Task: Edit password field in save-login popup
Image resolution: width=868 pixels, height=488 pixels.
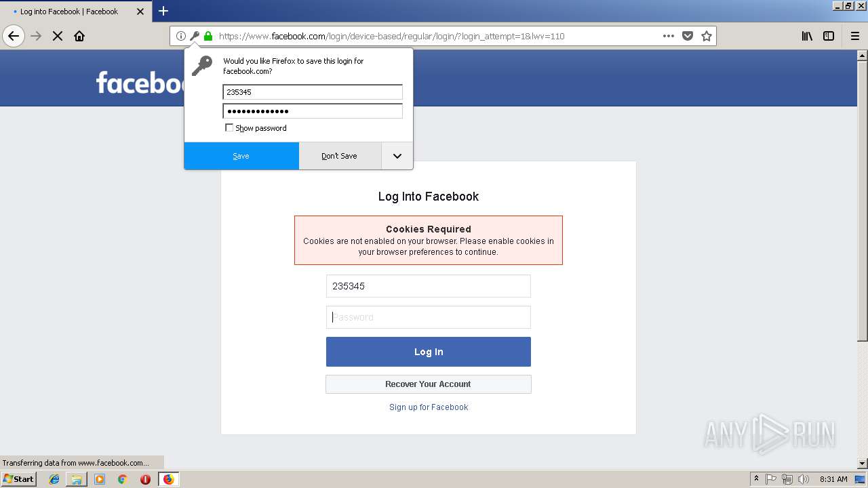Action: (313, 111)
